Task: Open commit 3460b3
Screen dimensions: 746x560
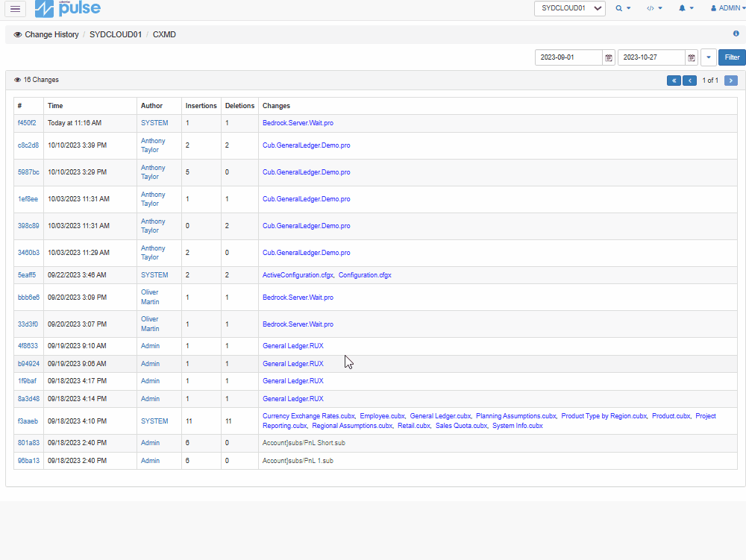Action: pyautogui.click(x=28, y=253)
